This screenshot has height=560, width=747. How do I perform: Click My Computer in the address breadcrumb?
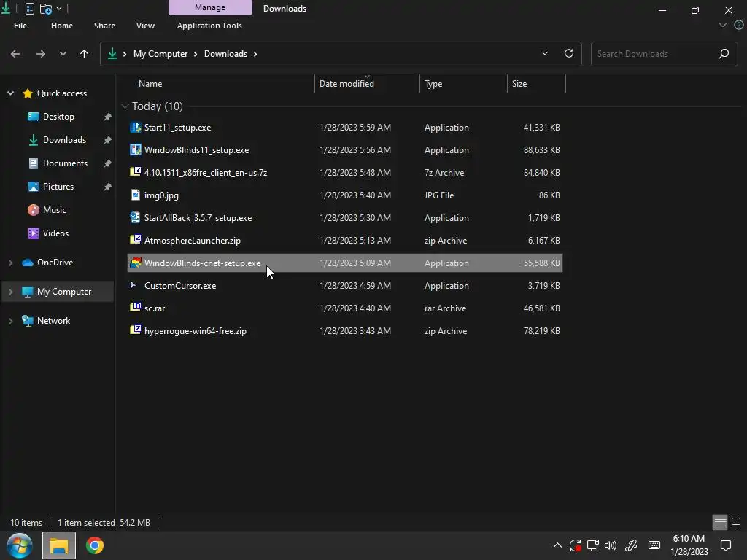[160, 54]
